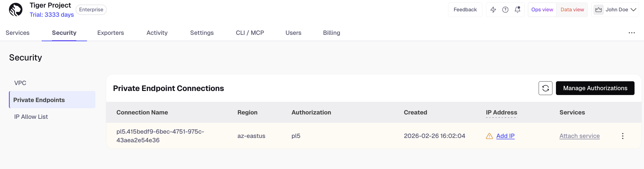644x169 pixels.
Task: Click the Region column header
Action: [x=247, y=112]
